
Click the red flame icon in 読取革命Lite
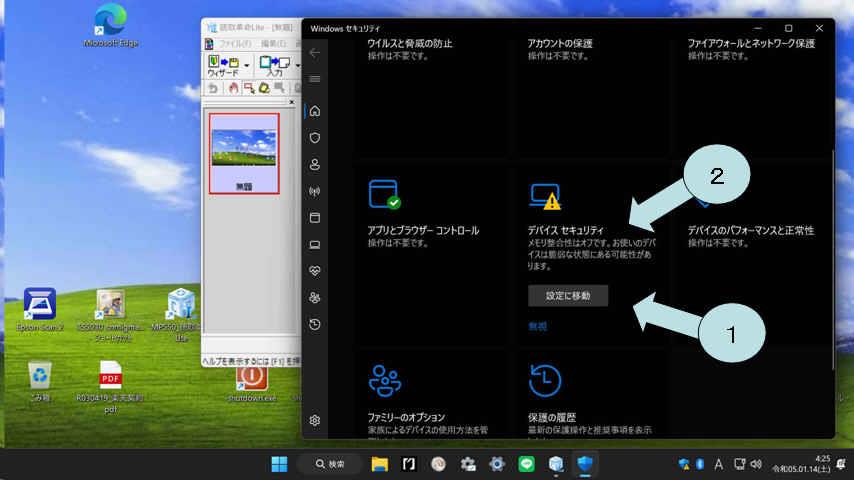pos(233,88)
